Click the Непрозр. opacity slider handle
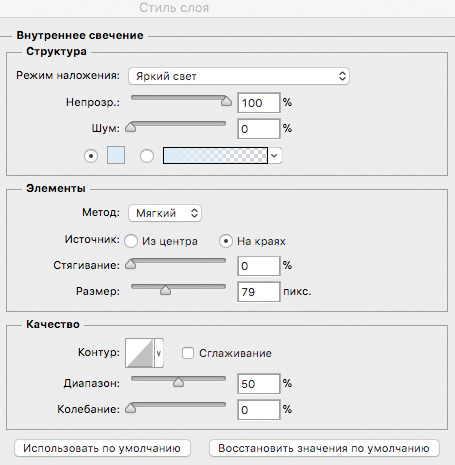The height and width of the screenshot is (465, 455). [226, 101]
